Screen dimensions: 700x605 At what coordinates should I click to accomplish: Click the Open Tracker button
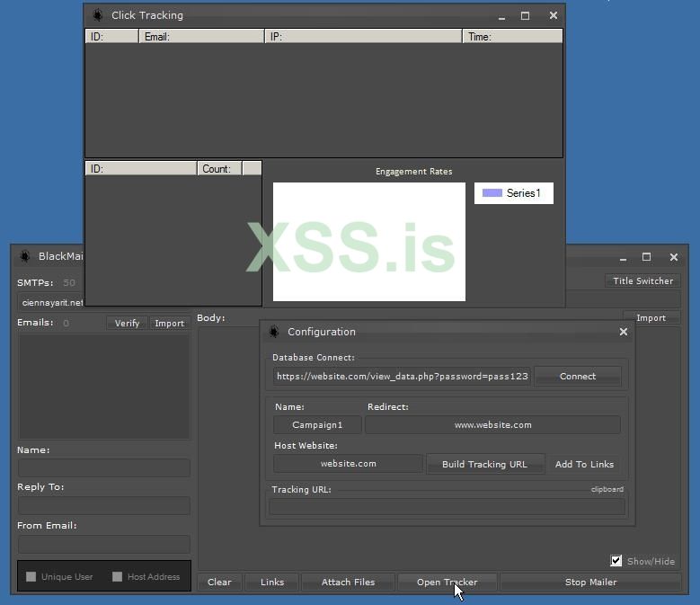coord(447,583)
